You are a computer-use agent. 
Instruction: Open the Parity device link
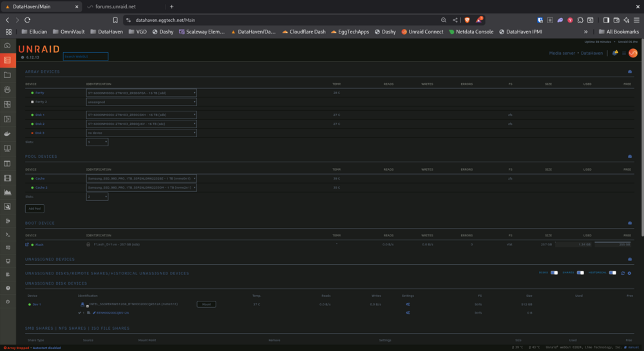pyautogui.click(x=39, y=93)
